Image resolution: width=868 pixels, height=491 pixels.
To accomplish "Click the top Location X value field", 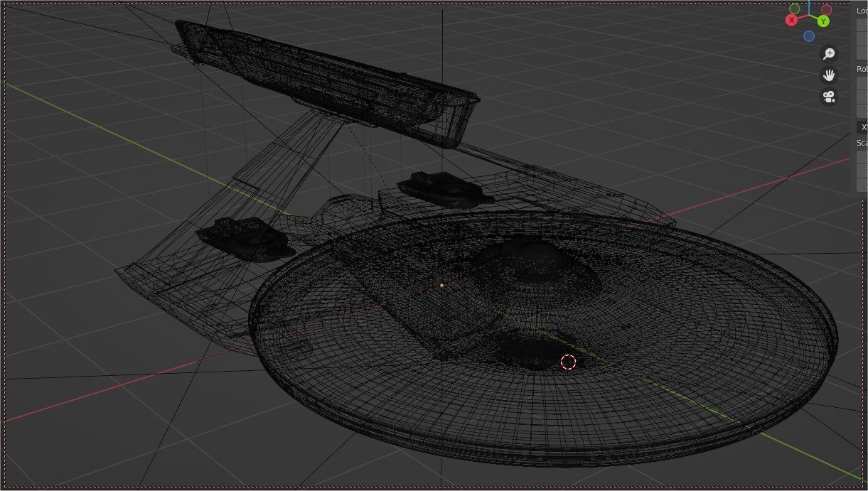I will 862,23.
